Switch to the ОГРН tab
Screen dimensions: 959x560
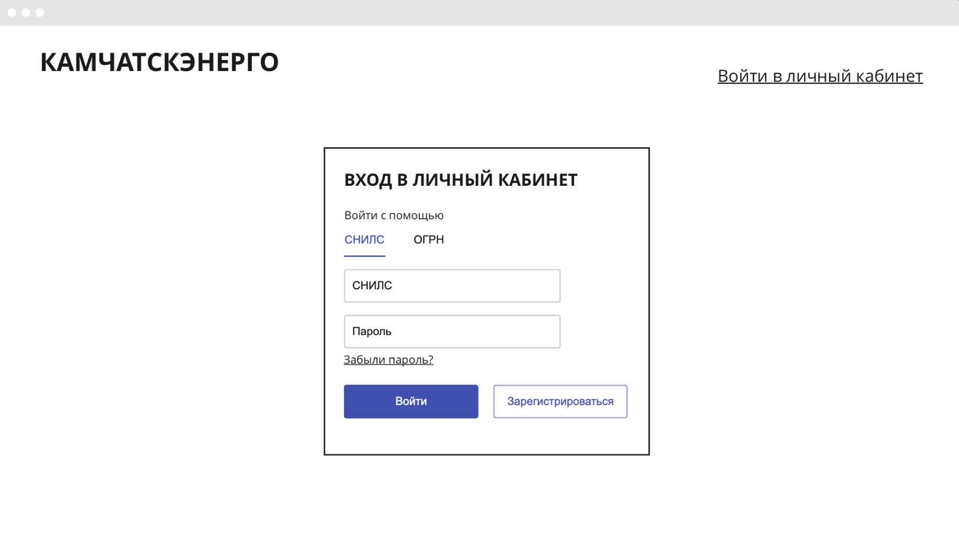(428, 240)
